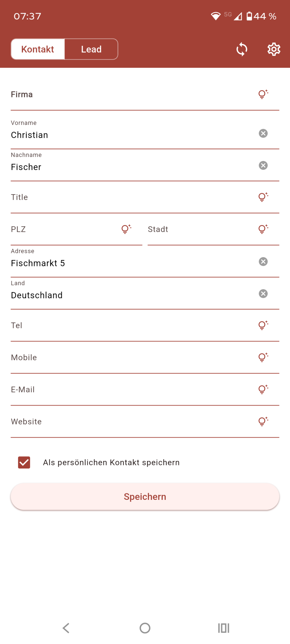Focus the Firma input field
Image resolution: width=290 pixels, height=644 pixels.
(145, 95)
